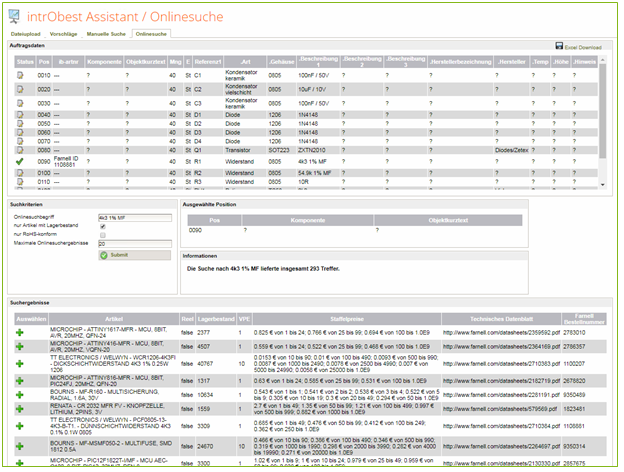This screenshot has width=624, height=472.
Task: Add BOURNS MF-R160 Multisicherung with green plus
Action: pyautogui.click(x=20, y=395)
